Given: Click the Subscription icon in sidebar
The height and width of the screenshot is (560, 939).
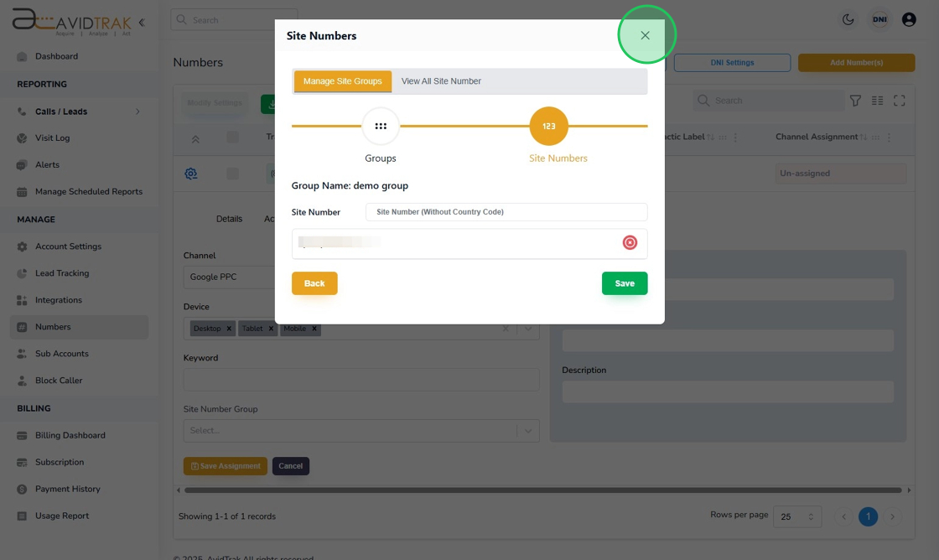Looking at the screenshot, I should tap(22, 463).
